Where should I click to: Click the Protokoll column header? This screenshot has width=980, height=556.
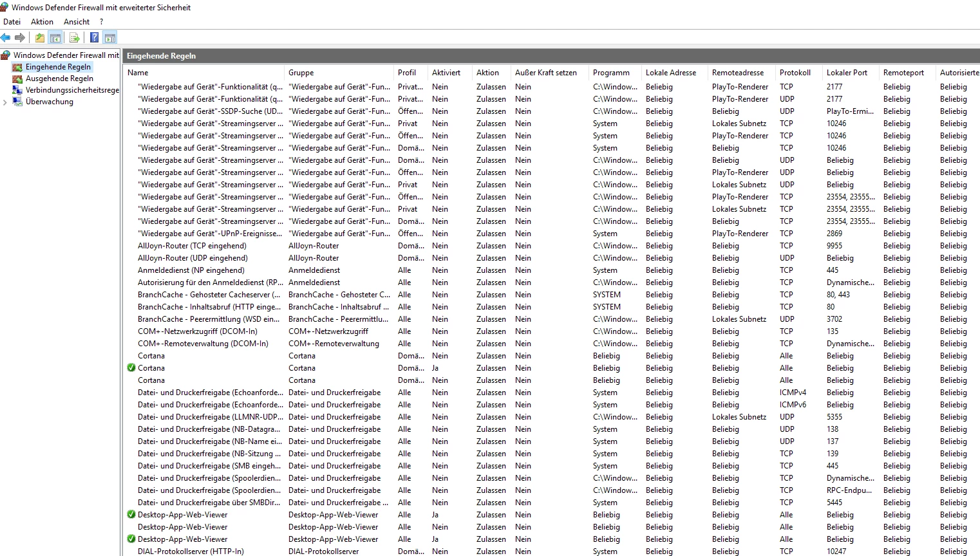[795, 73]
